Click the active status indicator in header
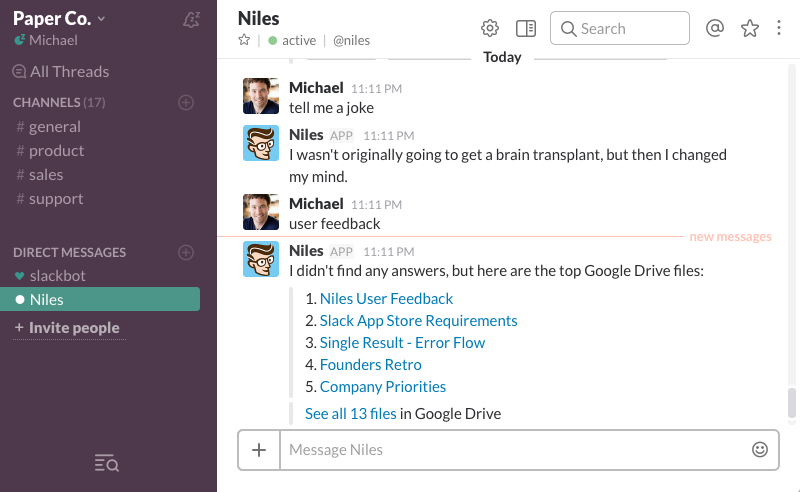This screenshot has height=492, width=800. (x=292, y=40)
